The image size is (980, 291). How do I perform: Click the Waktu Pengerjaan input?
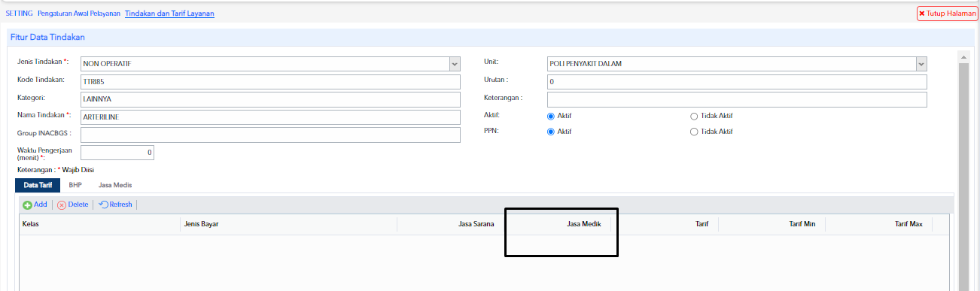(117, 153)
